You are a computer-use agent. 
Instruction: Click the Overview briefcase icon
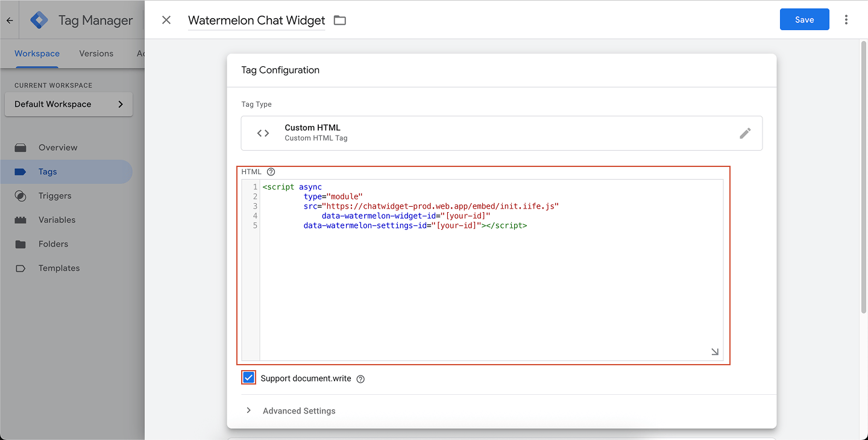20,147
